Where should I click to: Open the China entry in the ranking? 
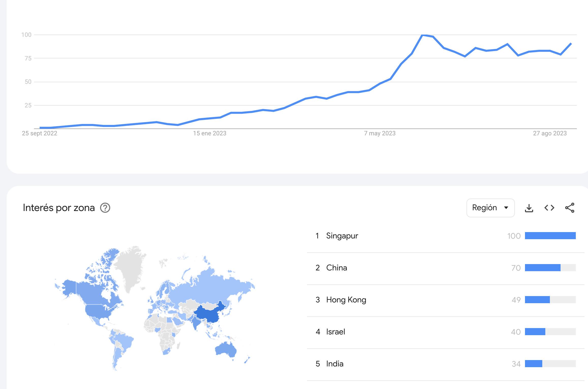tap(336, 268)
